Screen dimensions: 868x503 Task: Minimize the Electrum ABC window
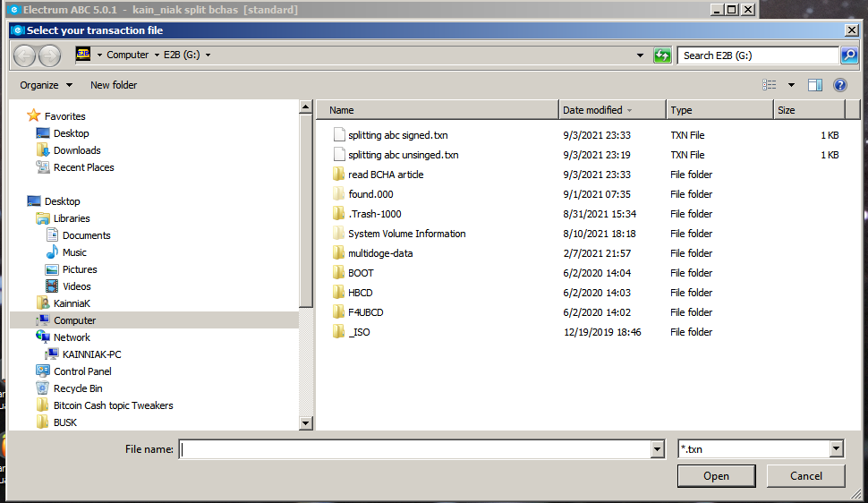pyautogui.click(x=717, y=10)
